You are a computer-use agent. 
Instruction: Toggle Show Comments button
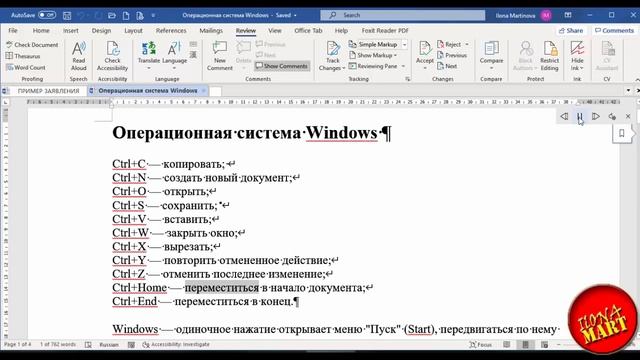[x=282, y=66]
